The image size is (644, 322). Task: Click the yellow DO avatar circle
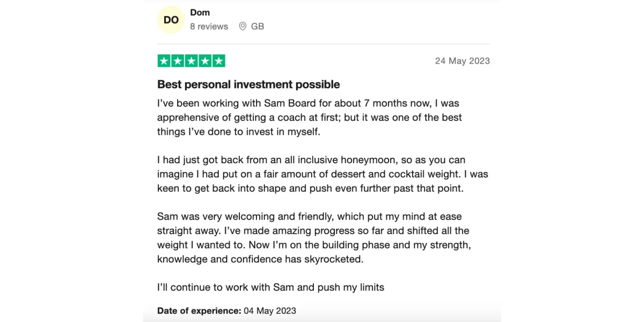point(171,20)
